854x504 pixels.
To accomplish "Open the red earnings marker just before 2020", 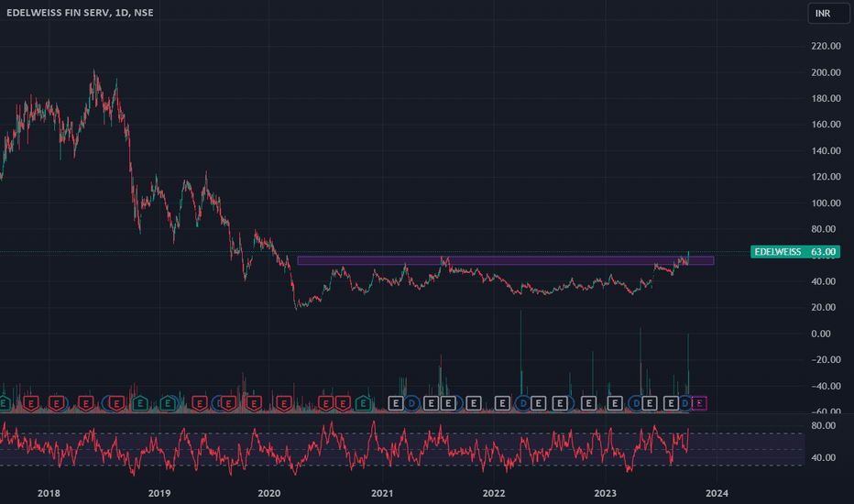I will tap(254, 404).
